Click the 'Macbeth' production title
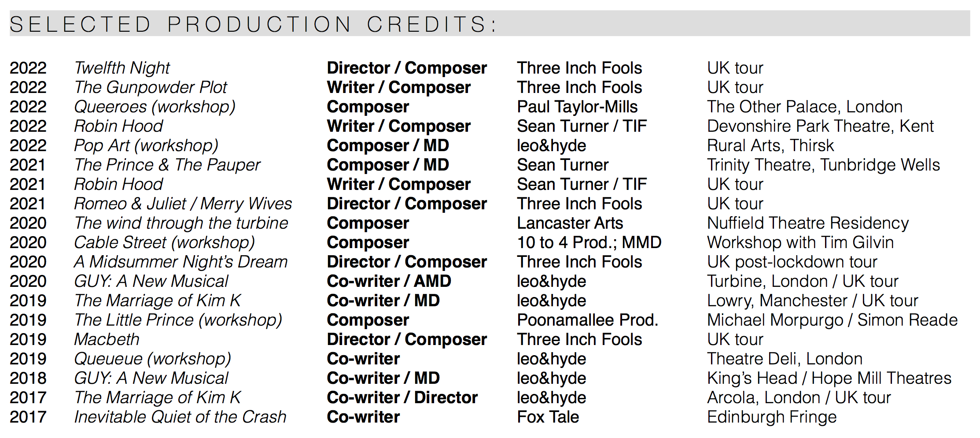Viewport: 980px width, 438px height. [107, 339]
